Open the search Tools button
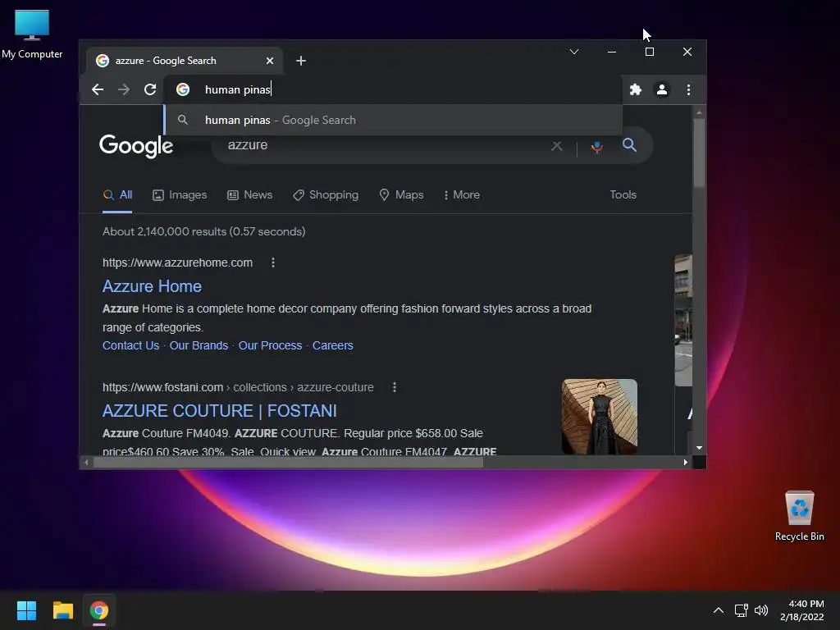The image size is (840, 630). 623,195
